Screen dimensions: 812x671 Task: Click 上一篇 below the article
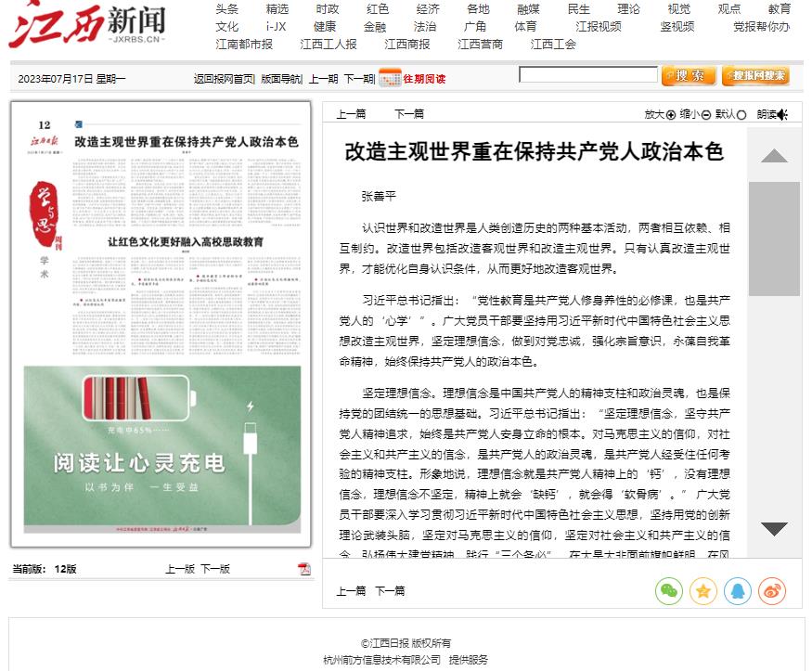click(351, 591)
